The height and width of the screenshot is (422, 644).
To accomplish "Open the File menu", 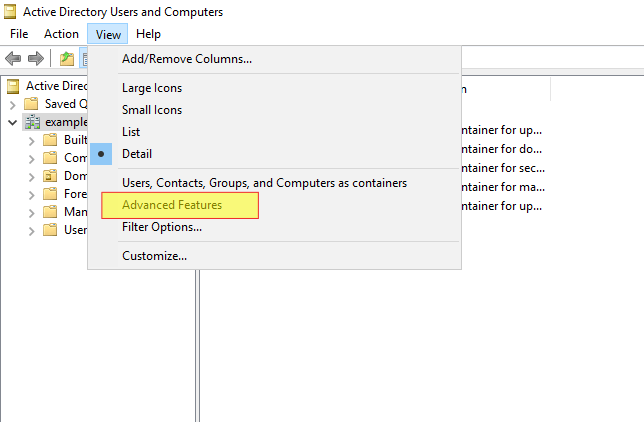I will click(19, 34).
